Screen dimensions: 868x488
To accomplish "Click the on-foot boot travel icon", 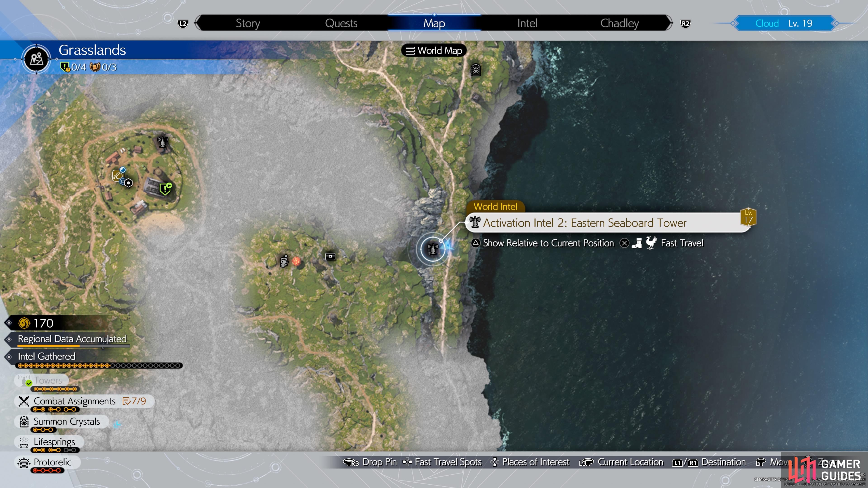I will pos(637,243).
